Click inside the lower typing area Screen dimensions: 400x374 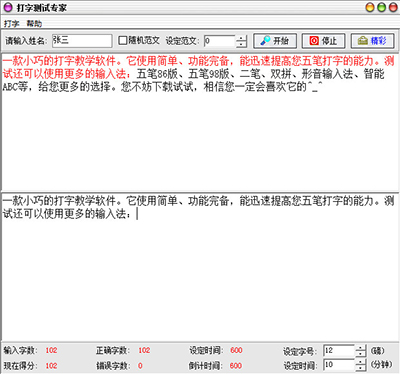[200, 267]
